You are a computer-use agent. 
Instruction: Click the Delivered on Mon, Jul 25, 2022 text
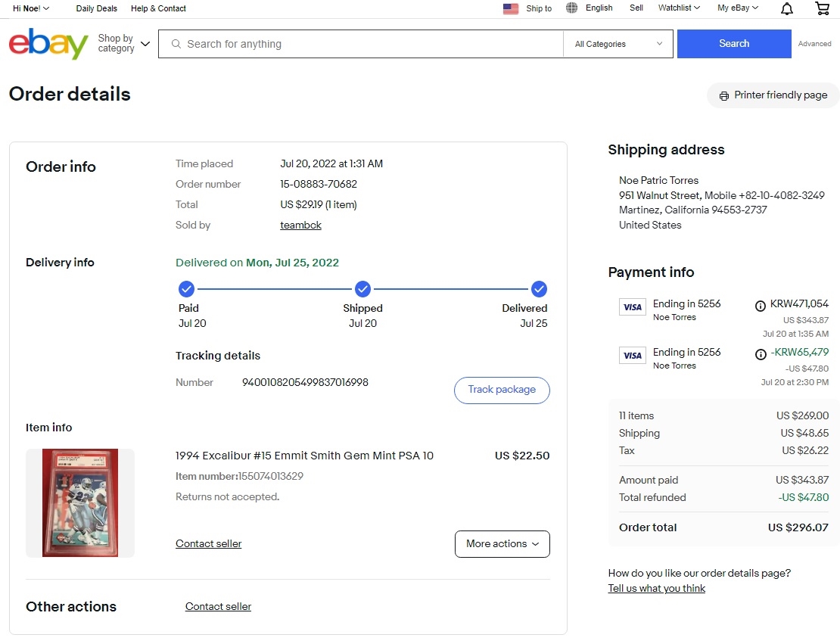[257, 263]
